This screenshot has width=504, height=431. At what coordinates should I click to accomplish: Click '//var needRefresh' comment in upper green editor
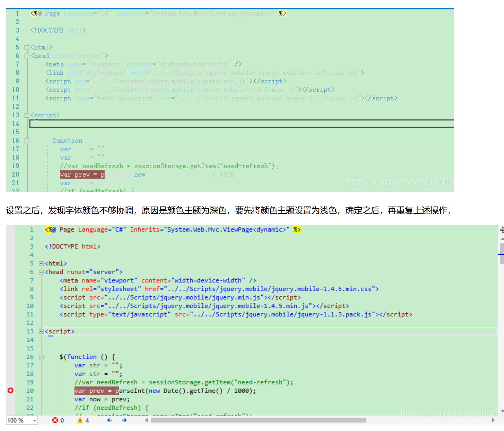click(x=169, y=166)
